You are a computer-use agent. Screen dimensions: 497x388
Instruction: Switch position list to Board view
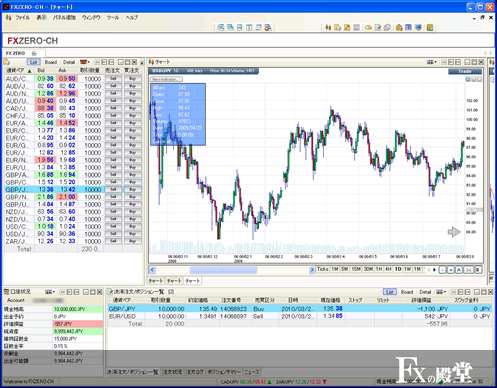tap(407, 292)
